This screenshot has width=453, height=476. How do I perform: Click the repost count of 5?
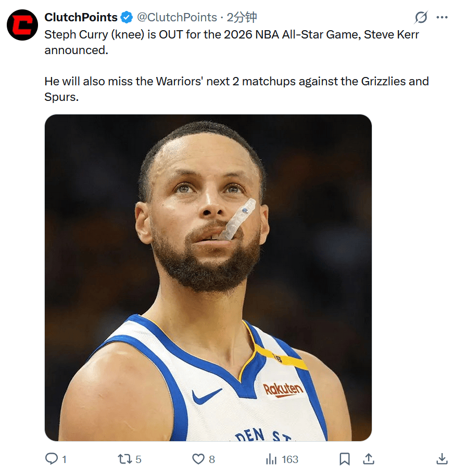click(x=139, y=459)
